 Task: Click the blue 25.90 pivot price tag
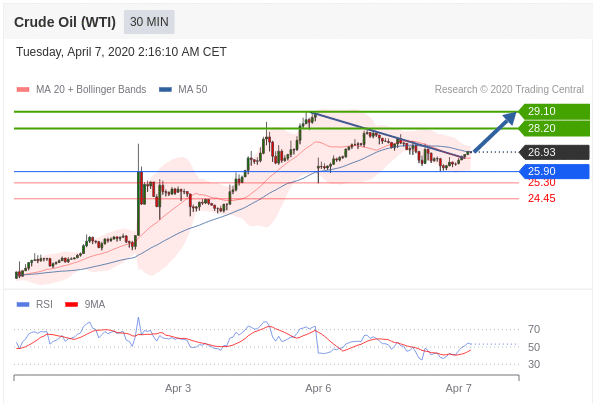click(554, 171)
